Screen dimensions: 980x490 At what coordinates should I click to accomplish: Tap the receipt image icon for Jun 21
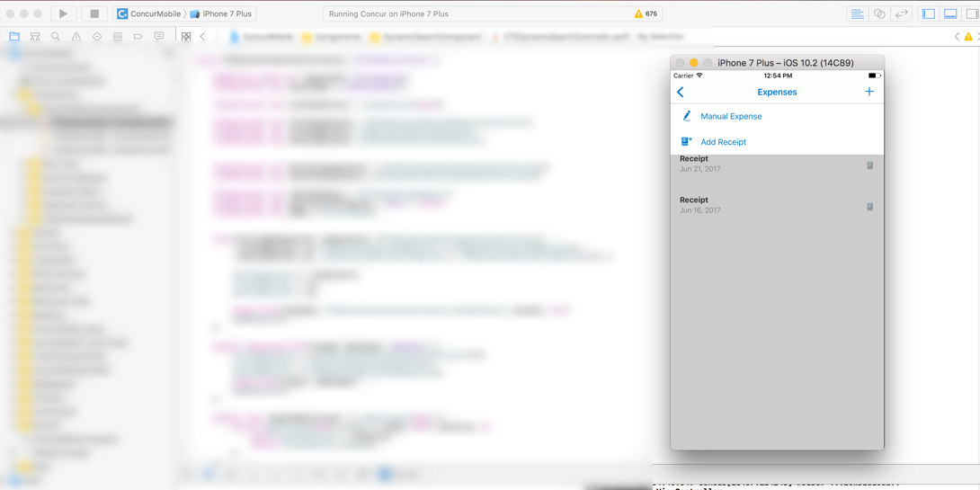[870, 165]
